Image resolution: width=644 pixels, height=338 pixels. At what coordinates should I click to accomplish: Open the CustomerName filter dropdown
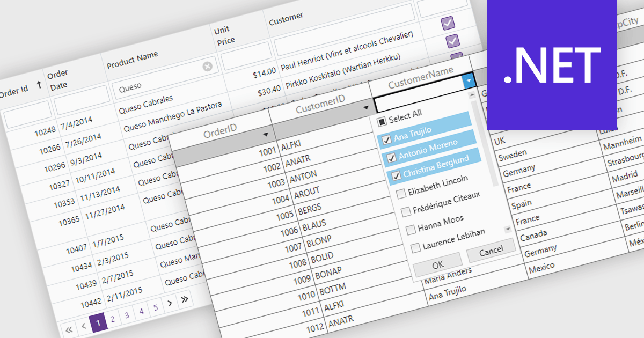[469, 80]
